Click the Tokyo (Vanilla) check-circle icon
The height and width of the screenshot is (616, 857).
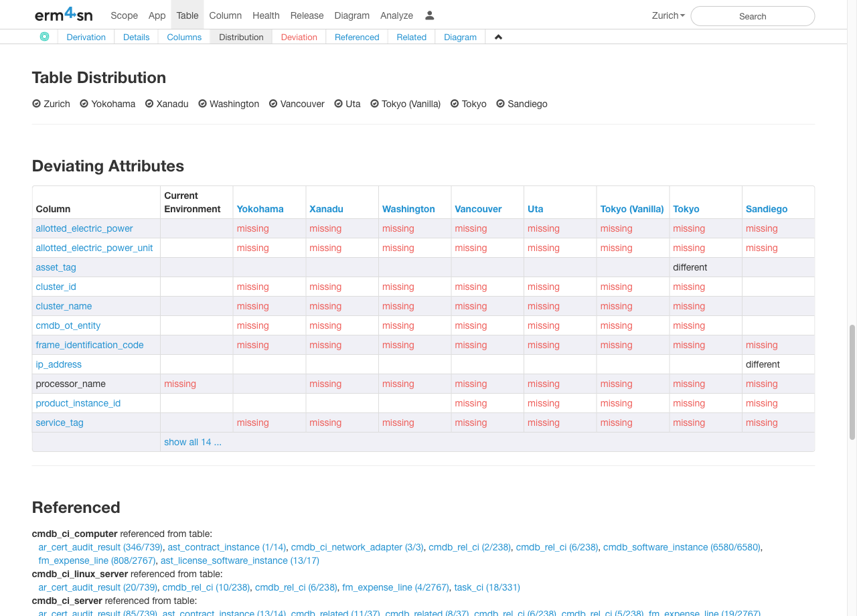pos(375,104)
